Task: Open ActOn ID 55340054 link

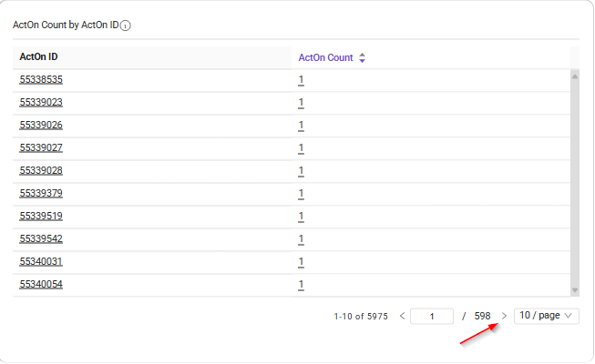Action: point(41,285)
